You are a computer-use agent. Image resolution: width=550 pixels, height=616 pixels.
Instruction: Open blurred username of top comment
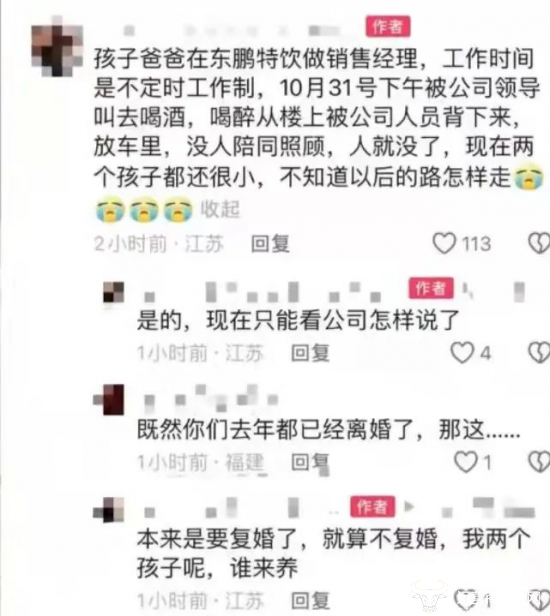(x=232, y=30)
